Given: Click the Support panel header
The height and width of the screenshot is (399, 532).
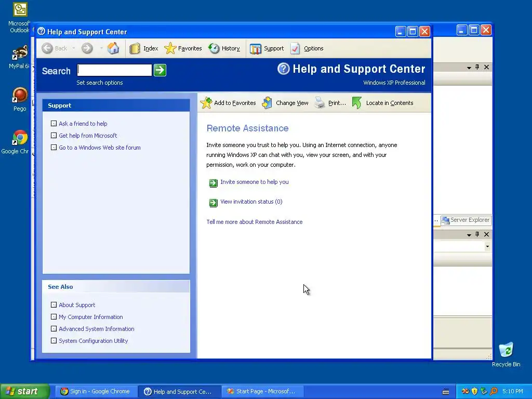Looking at the screenshot, I should (116, 105).
